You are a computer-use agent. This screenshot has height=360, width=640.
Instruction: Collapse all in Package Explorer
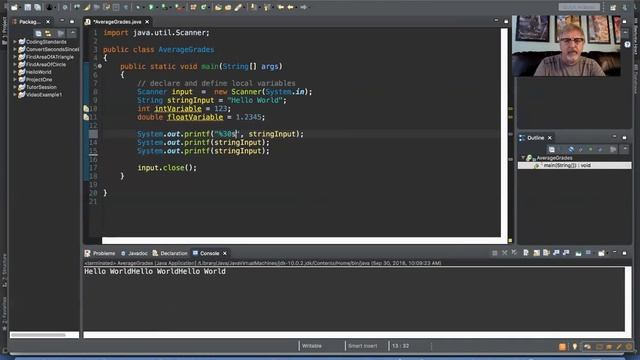point(38,33)
